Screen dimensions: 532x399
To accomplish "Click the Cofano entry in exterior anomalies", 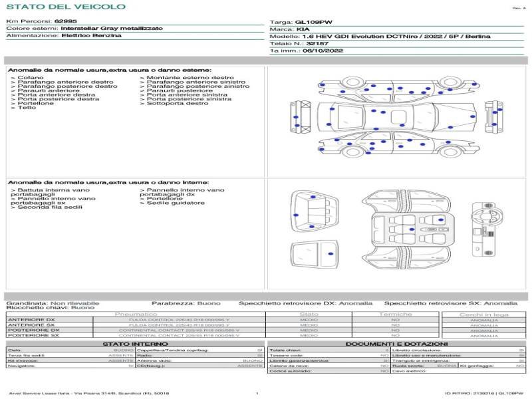I will click(x=31, y=78).
